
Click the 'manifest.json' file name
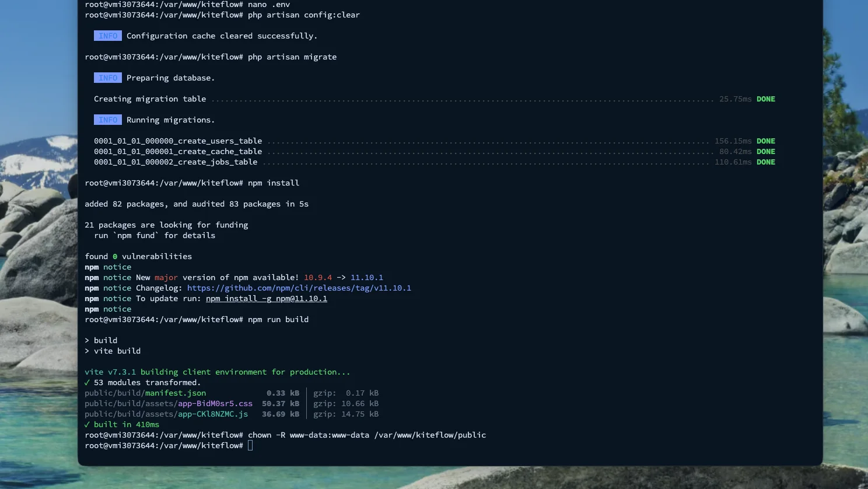point(176,393)
